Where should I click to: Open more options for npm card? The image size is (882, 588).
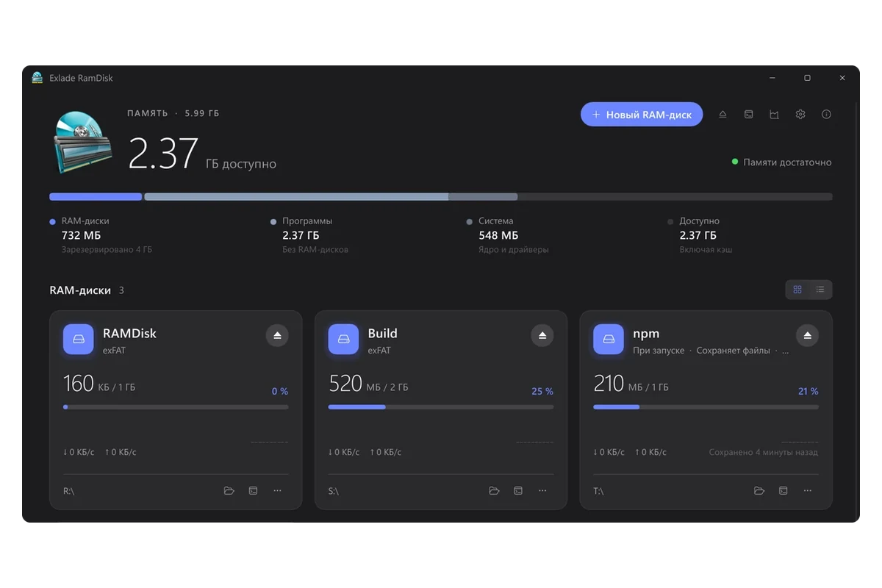pyautogui.click(x=808, y=490)
